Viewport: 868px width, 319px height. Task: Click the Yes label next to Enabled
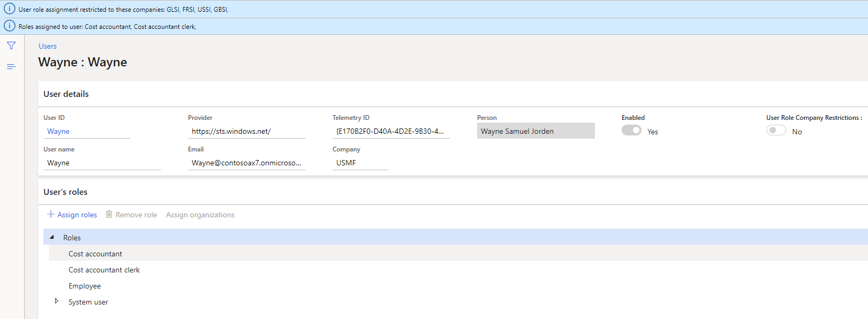(653, 132)
